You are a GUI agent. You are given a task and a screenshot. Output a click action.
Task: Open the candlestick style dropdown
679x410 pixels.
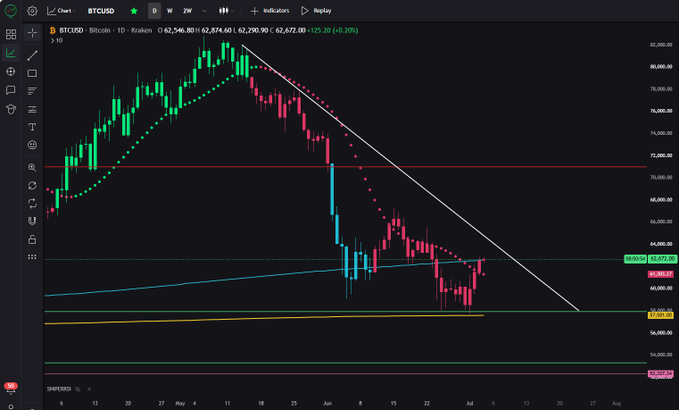tap(226, 11)
